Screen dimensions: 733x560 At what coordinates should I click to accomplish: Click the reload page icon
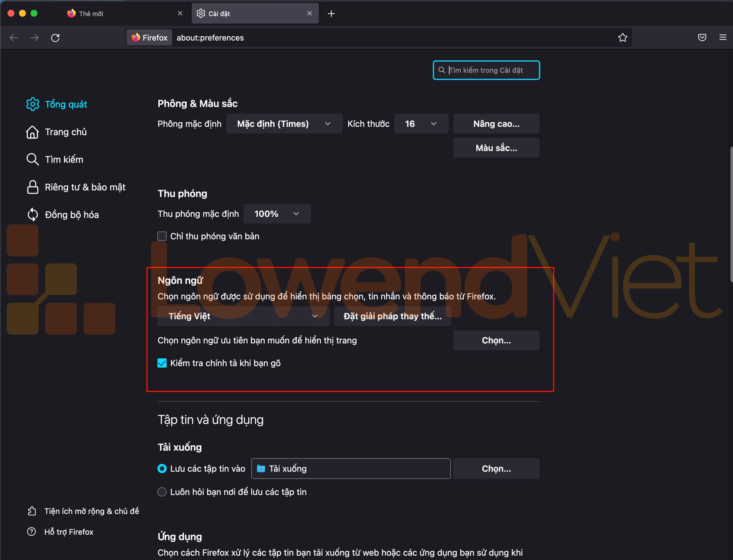55,38
